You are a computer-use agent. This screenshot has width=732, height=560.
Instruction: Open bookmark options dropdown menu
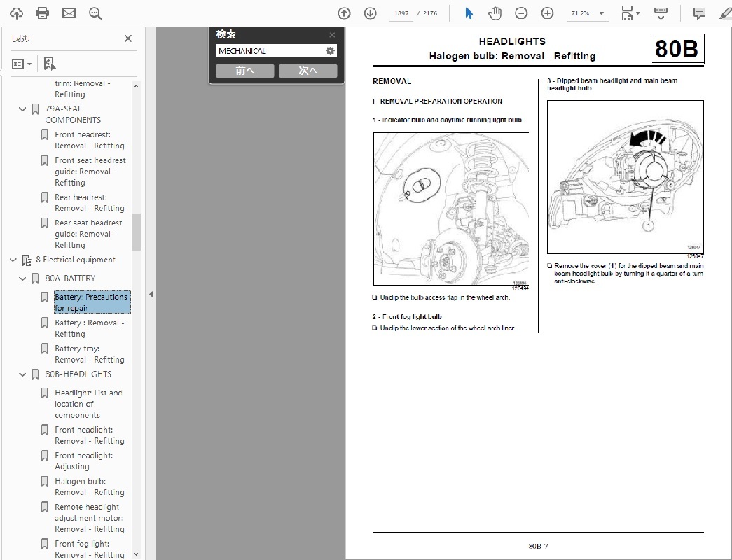tap(22, 64)
